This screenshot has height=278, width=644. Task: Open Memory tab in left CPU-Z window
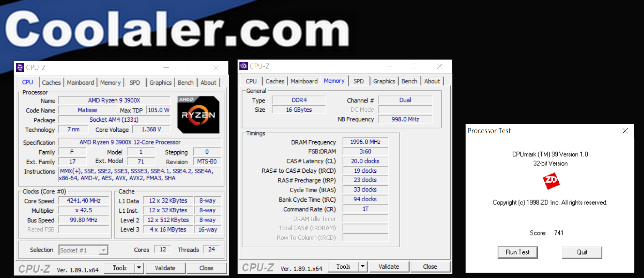coord(110,82)
